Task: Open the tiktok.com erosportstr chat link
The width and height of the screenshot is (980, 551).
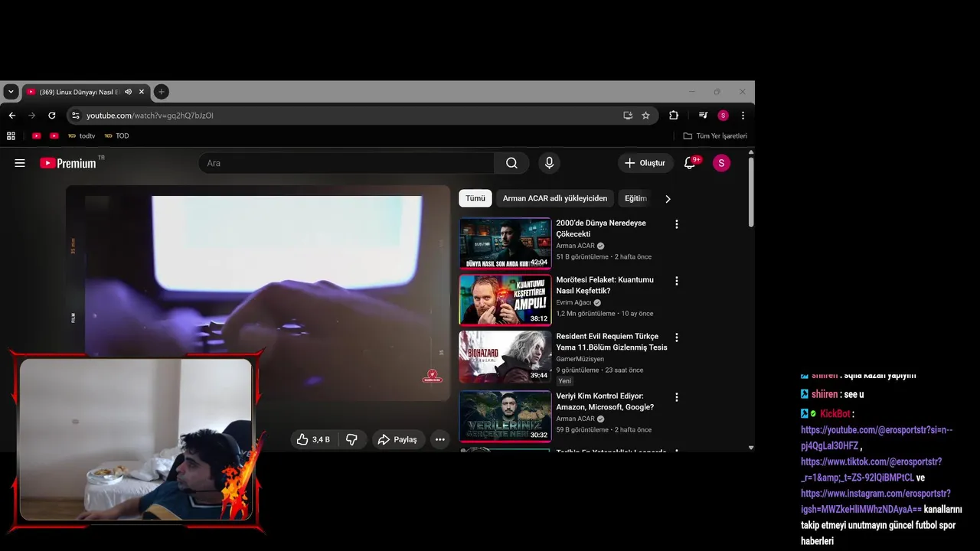Action: 871,470
